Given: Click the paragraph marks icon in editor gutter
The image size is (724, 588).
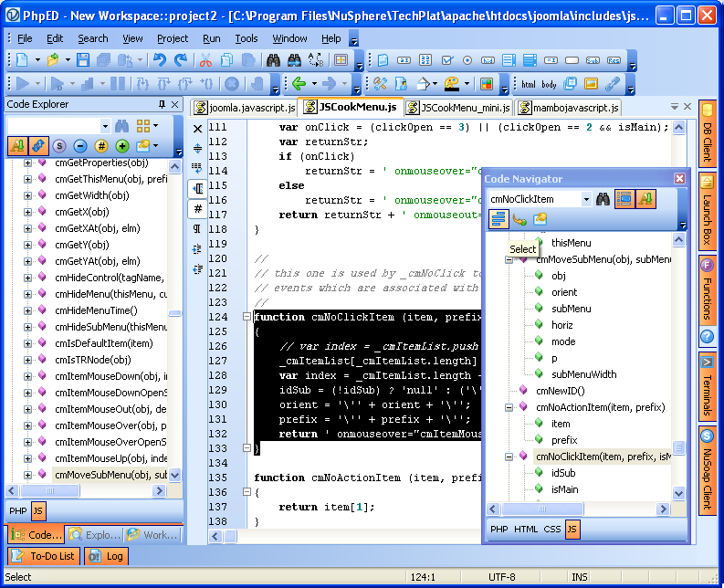Looking at the screenshot, I should pyautogui.click(x=197, y=229).
